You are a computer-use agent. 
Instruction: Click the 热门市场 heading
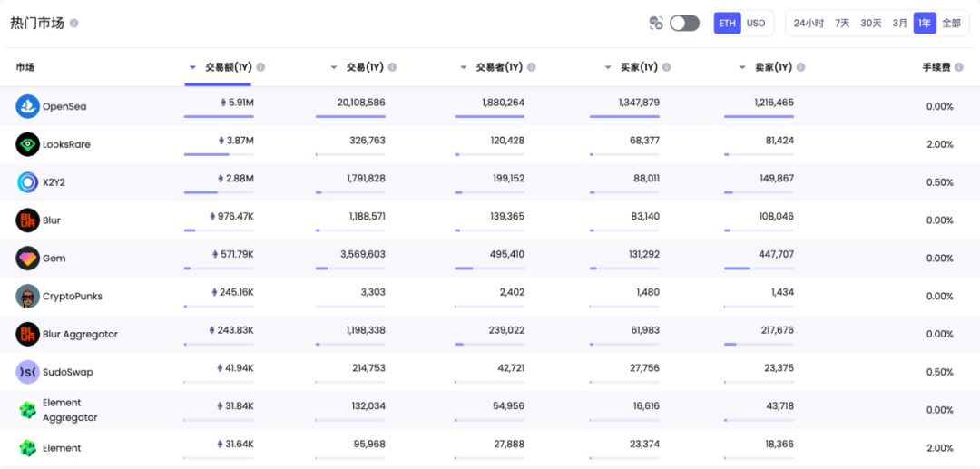click(x=37, y=23)
